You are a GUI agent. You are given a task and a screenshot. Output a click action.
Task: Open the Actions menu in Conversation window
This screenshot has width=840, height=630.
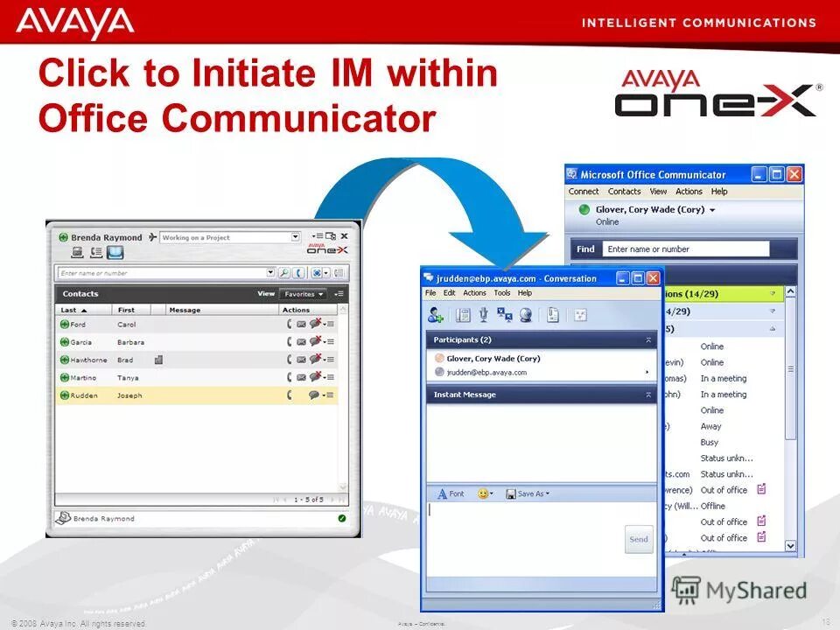475,292
